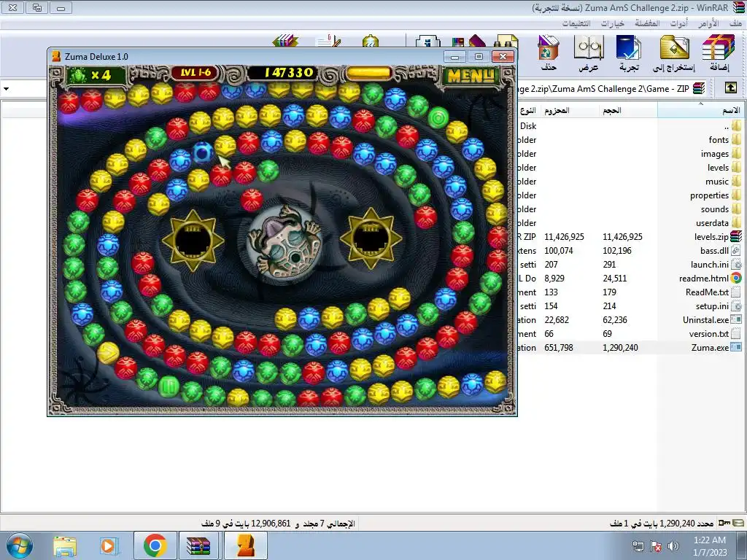Select the levels folder row
This screenshot has width=747, height=560.
pyautogui.click(x=631, y=167)
